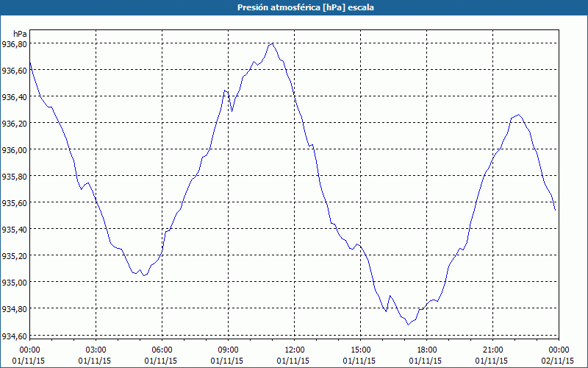
Task: Click the 935,80 y-axis value
Action: (14, 176)
